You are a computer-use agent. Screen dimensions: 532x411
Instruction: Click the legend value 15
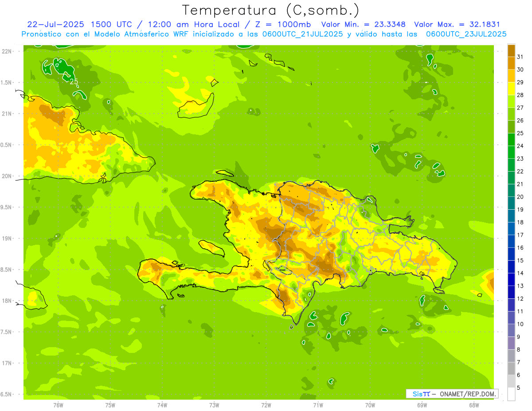point(520,261)
